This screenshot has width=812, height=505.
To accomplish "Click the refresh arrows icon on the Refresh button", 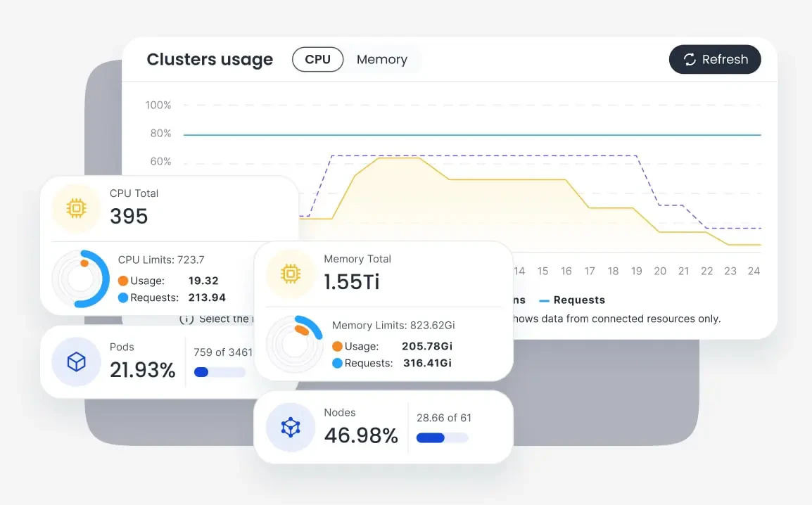I will pyautogui.click(x=690, y=60).
